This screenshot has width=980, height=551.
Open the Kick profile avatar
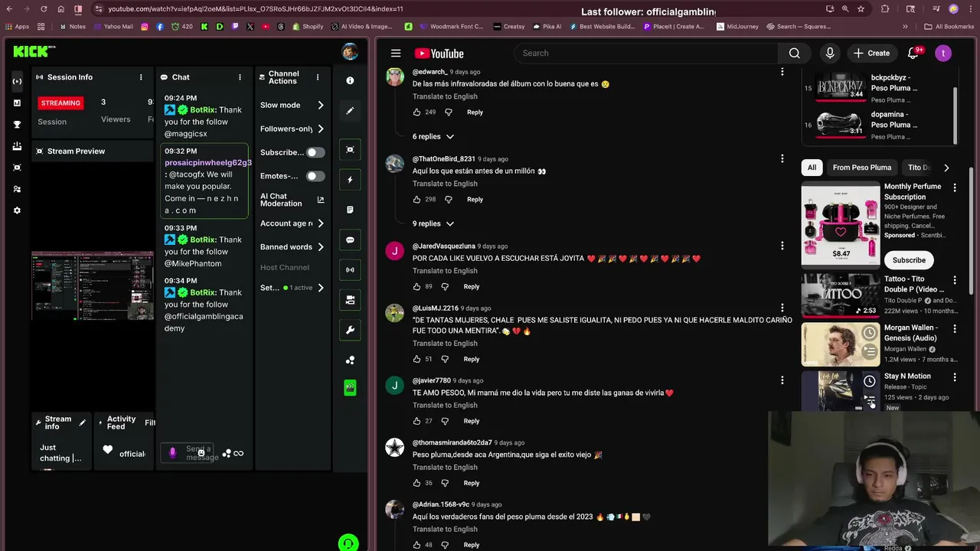tap(350, 52)
